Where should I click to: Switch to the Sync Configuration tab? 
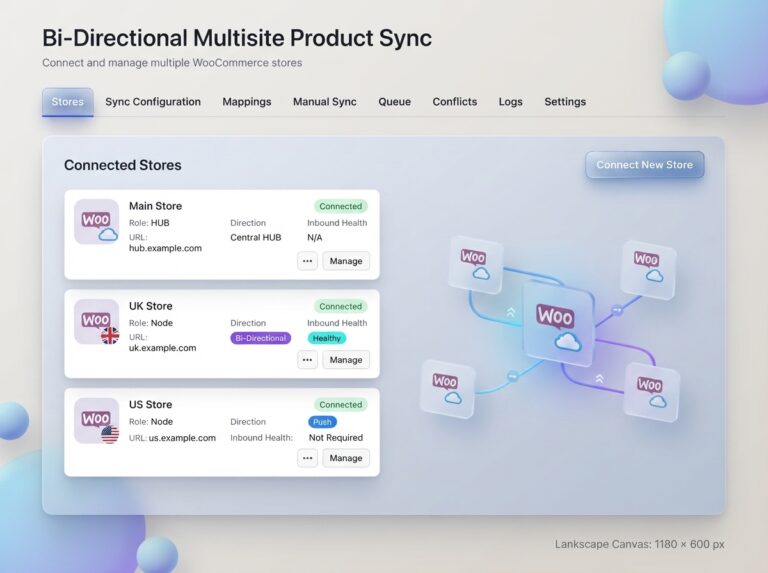click(153, 102)
